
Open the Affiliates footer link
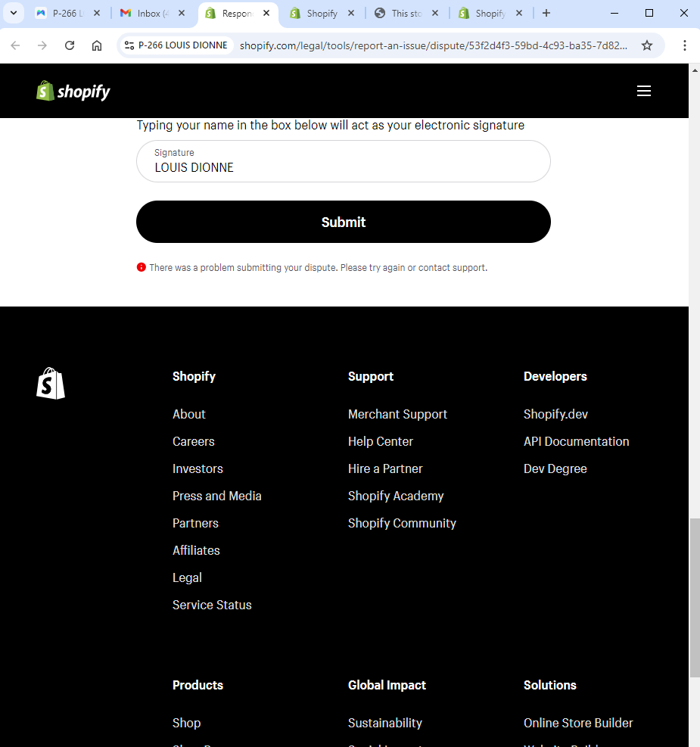click(196, 550)
